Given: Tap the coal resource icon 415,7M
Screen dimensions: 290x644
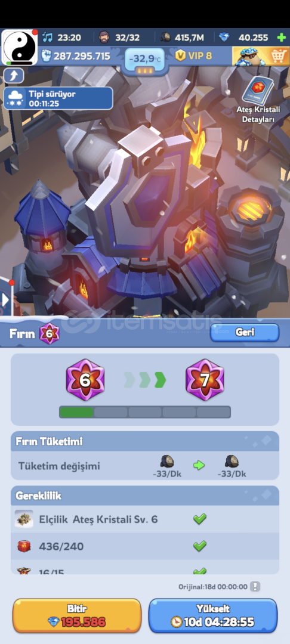Looking at the screenshot, I should 166,38.
